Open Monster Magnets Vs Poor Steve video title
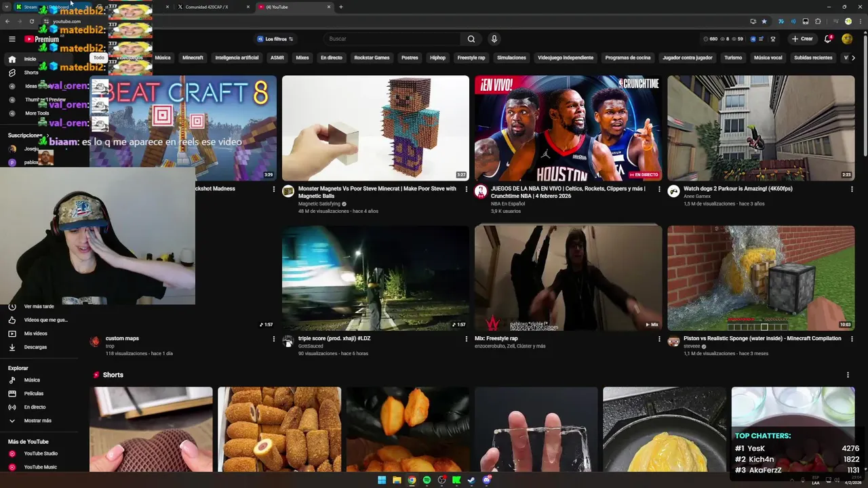 (x=377, y=192)
